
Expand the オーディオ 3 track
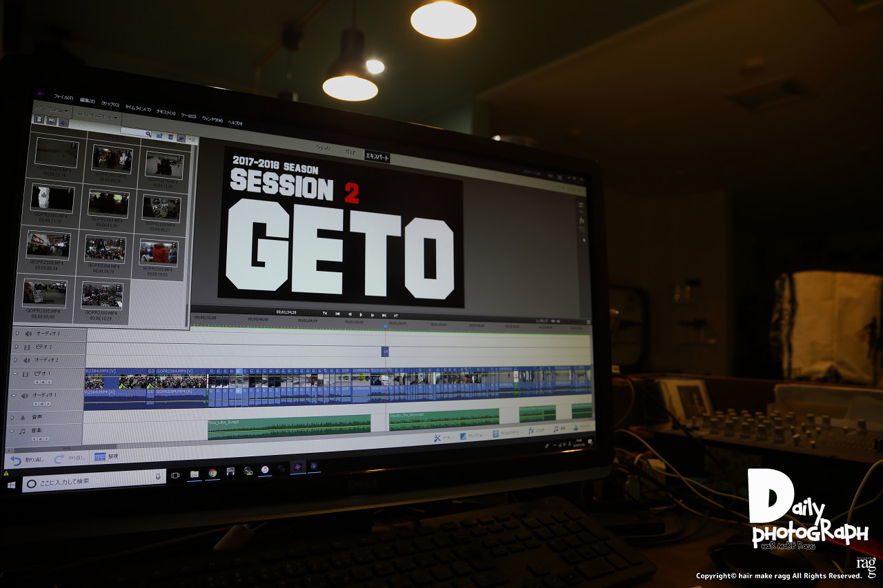[x=17, y=334]
